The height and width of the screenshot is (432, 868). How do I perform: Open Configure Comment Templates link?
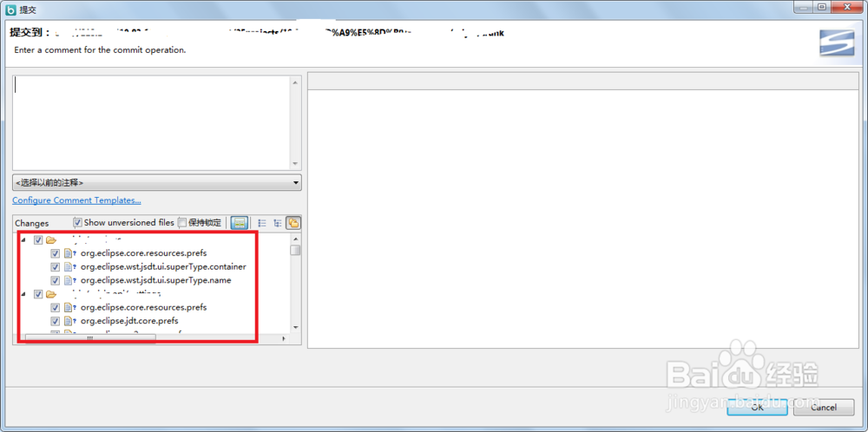coord(76,200)
